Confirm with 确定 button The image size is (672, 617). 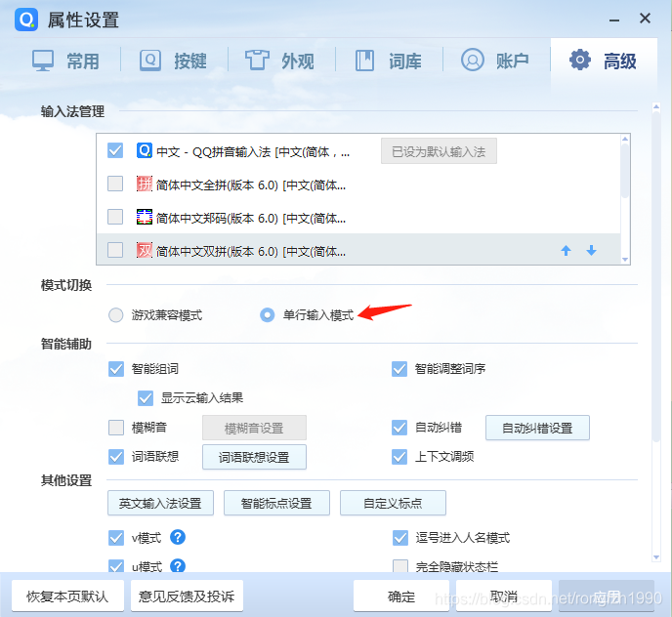(x=401, y=596)
